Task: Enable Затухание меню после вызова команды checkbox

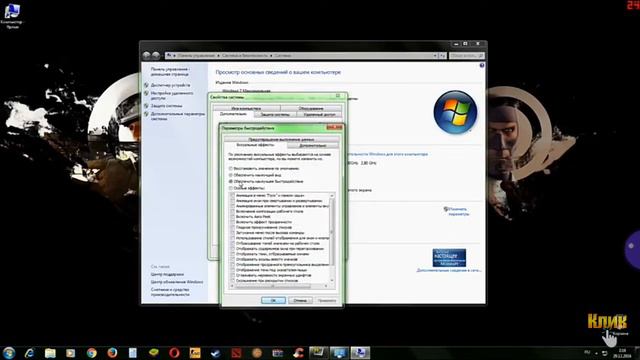Action: coord(233,233)
